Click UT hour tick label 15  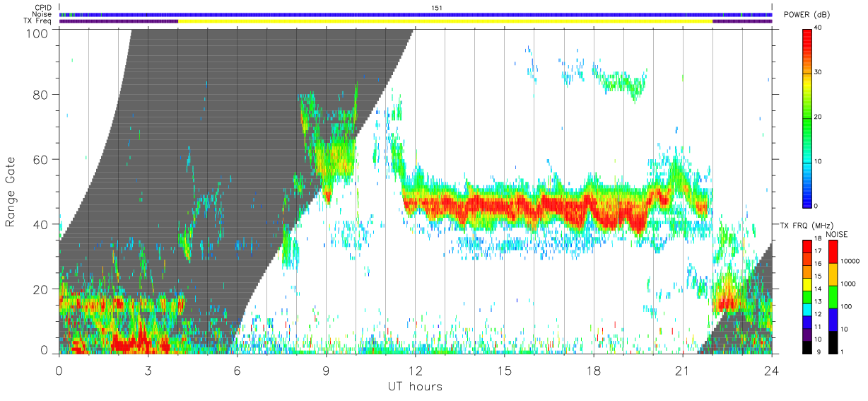(x=504, y=371)
